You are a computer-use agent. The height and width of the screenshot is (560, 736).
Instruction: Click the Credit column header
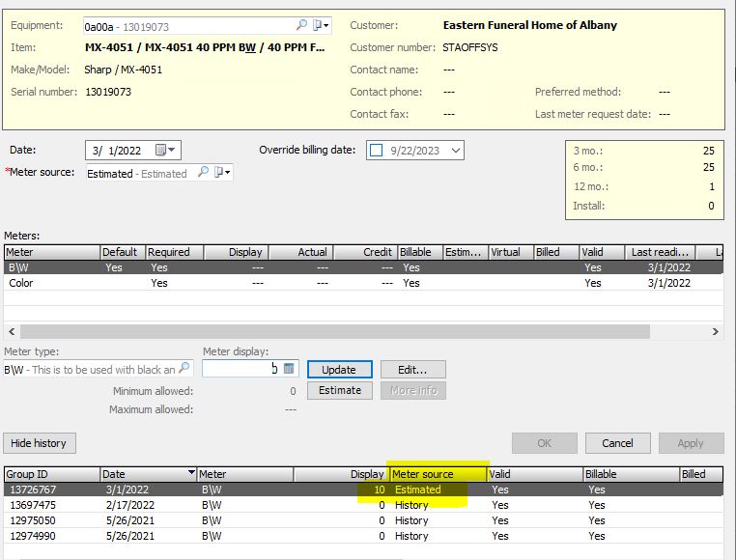click(366, 252)
